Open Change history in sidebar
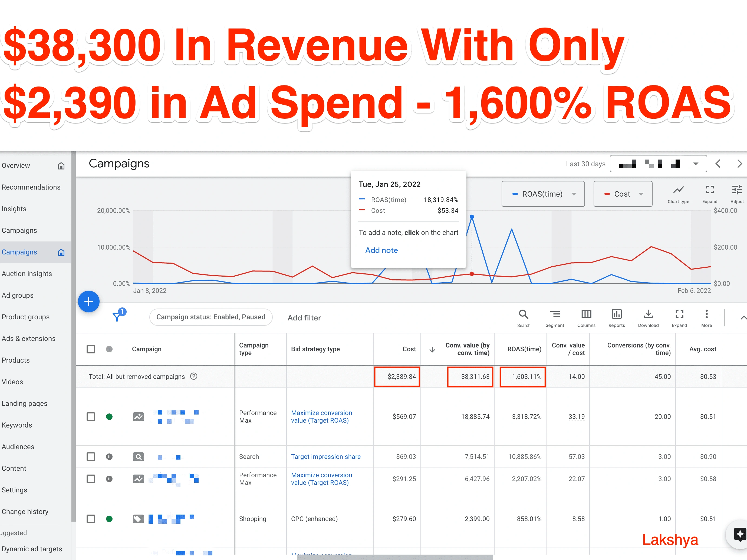This screenshot has height=560, width=747. click(25, 511)
